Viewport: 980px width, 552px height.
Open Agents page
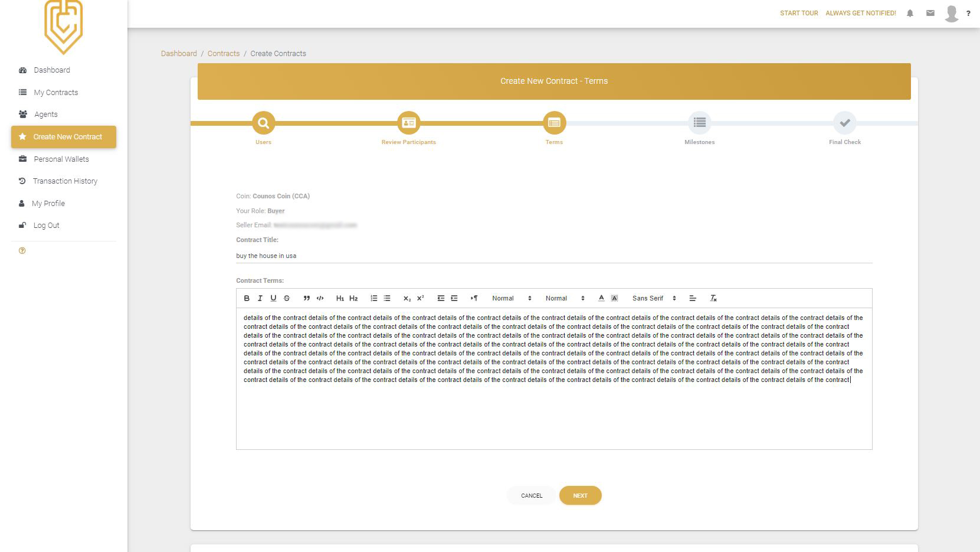click(x=63, y=115)
